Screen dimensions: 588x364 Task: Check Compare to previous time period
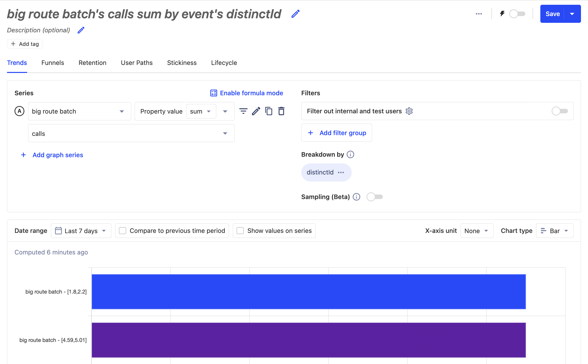point(123,231)
